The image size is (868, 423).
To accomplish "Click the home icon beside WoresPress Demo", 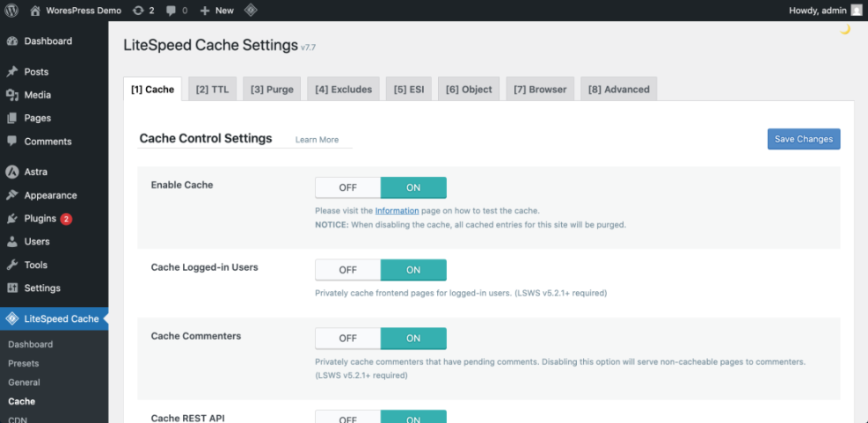I will pos(35,10).
